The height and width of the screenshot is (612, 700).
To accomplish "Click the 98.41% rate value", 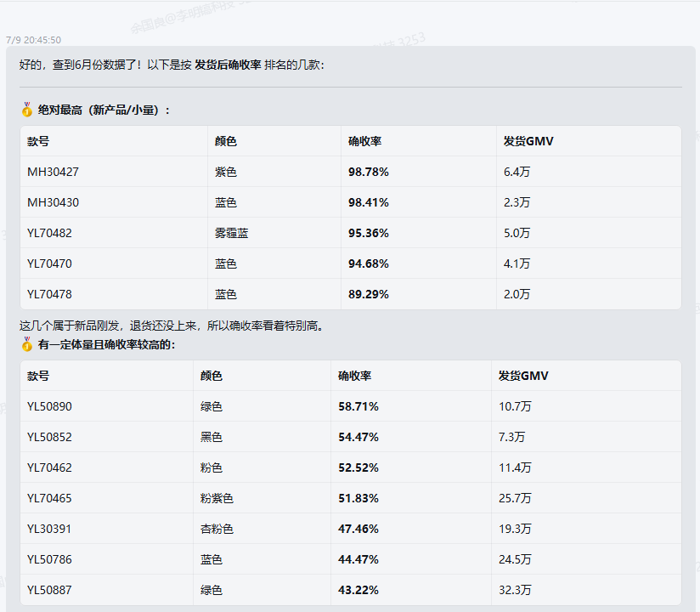I will pos(369,202).
